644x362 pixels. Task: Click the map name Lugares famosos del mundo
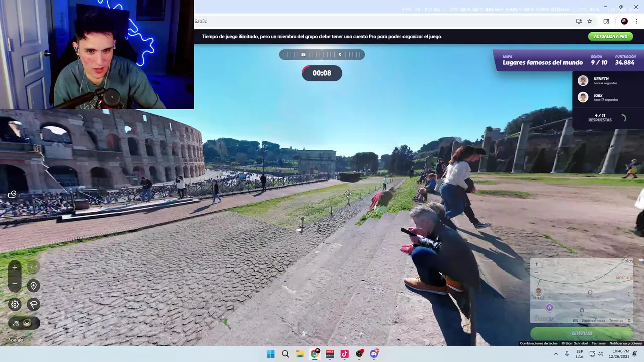542,63
